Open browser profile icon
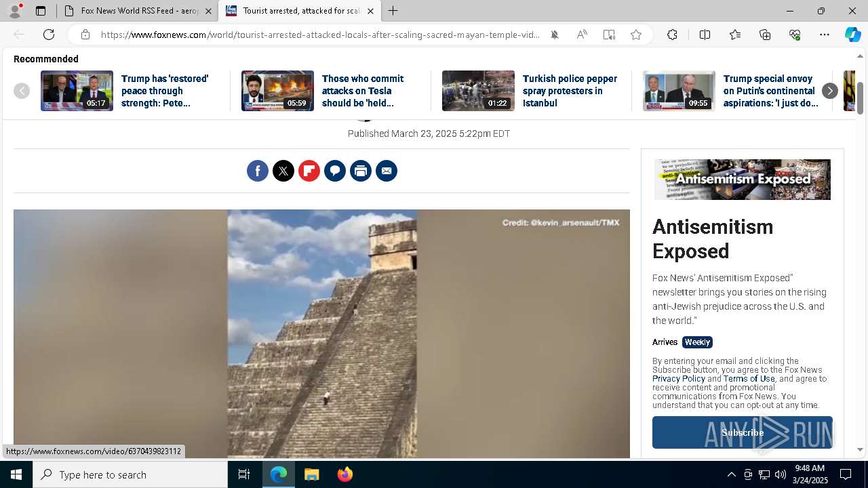868x488 pixels. pyautogui.click(x=15, y=11)
